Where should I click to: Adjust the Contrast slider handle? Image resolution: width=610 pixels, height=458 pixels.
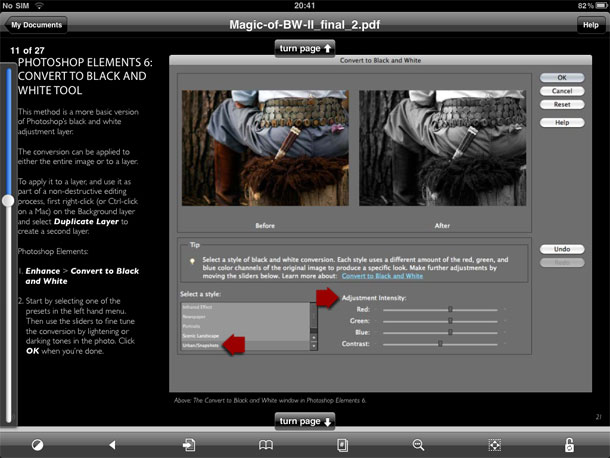[440, 344]
